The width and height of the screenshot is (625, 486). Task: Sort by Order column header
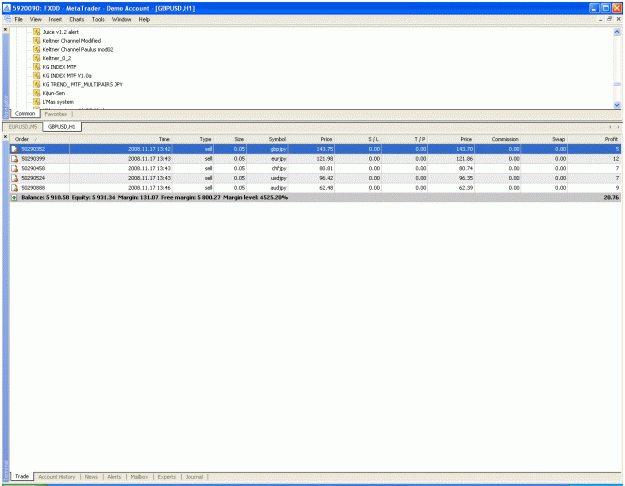coord(39,139)
